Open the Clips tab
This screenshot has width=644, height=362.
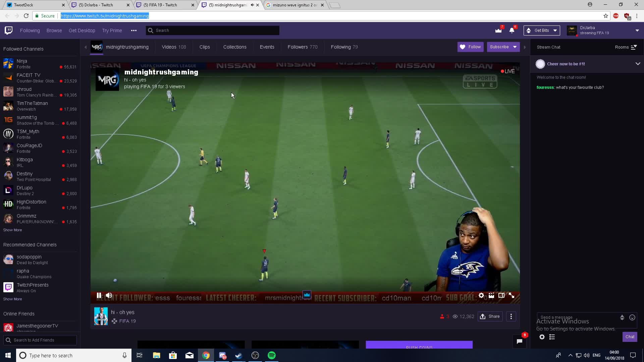[x=205, y=47]
